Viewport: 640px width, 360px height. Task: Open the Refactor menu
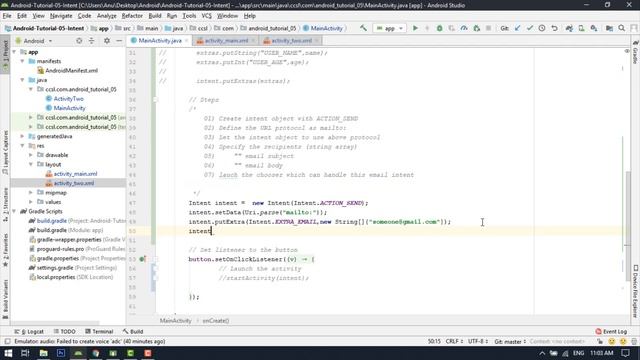132,16
